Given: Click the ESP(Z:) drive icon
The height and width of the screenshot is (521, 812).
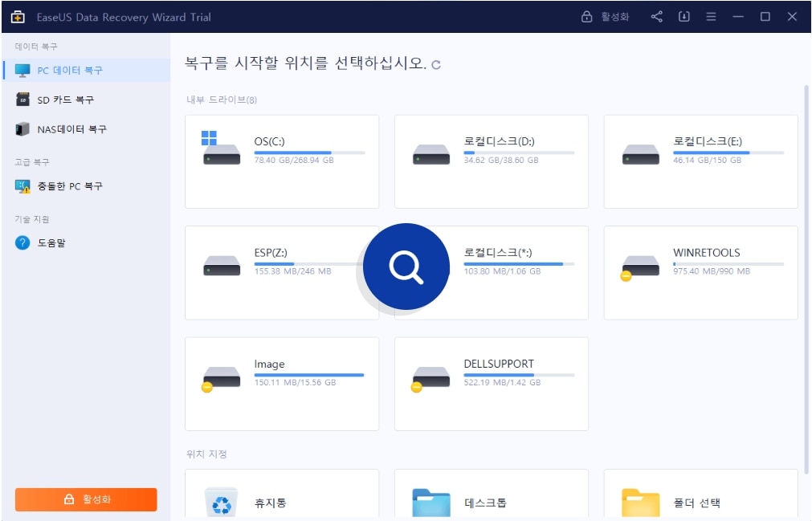Looking at the screenshot, I should [x=222, y=266].
